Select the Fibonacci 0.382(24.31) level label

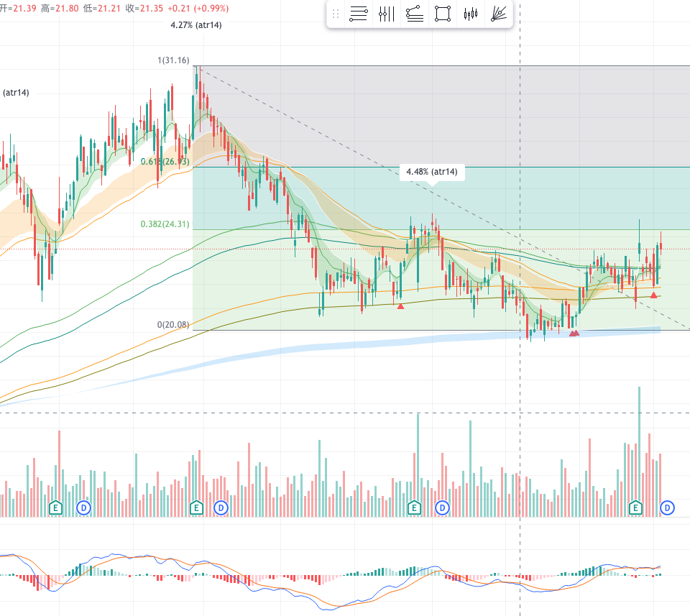pyautogui.click(x=165, y=224)
